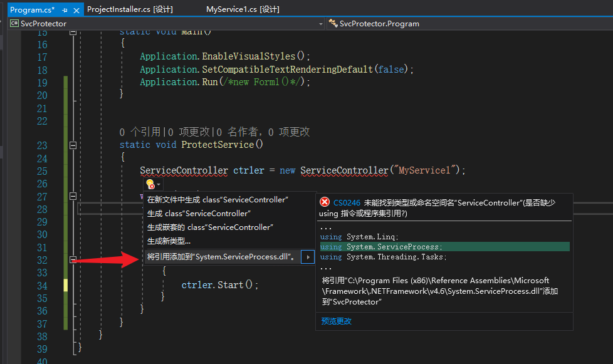613x364 pixels.
Task: Click the CS0246 error code link
Action: tap(347, 202)
